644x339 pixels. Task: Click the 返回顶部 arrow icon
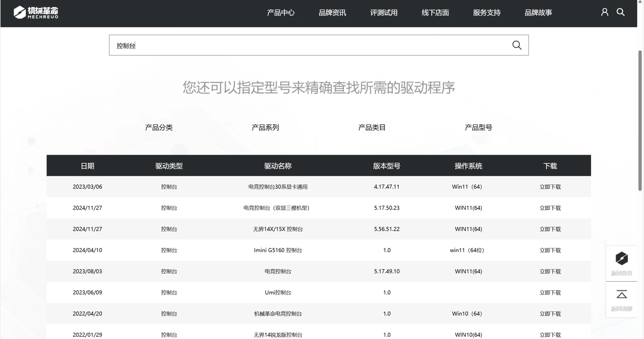621,294
